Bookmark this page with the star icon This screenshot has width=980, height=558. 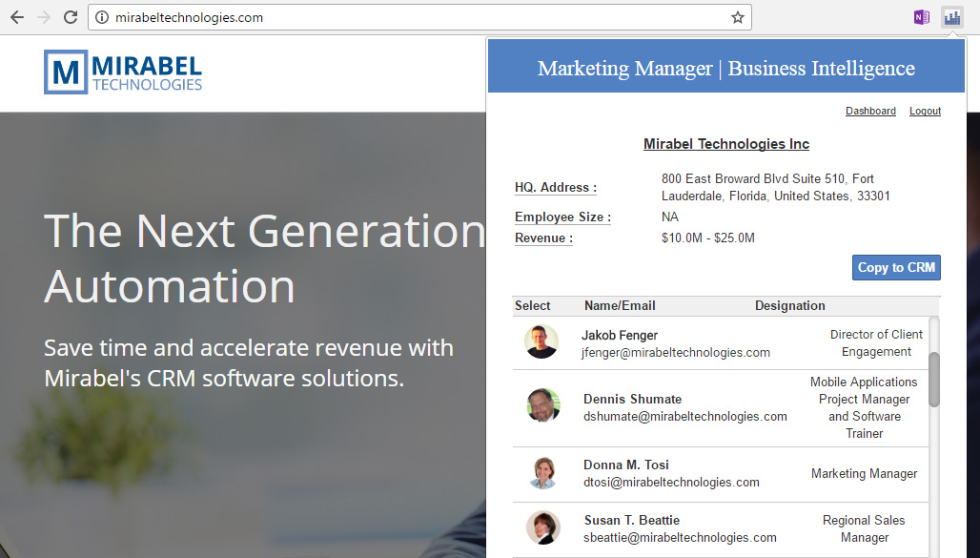tap(738, 17)
